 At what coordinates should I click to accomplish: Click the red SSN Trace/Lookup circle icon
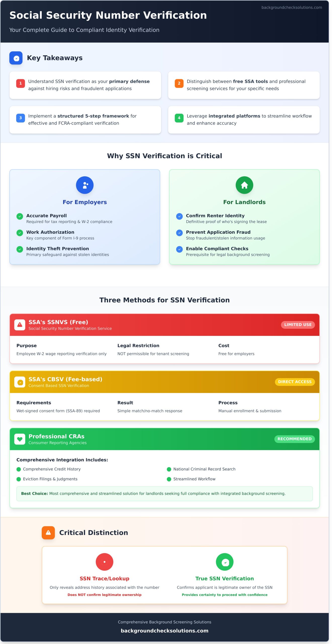[x=105, y=562]
